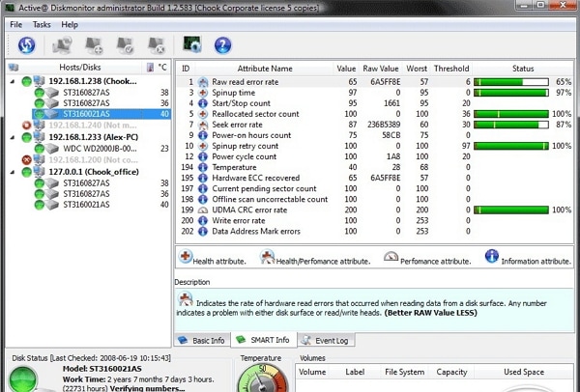
Task: Click the Temperature attribute info icon
Action: [x=203, y=167]
